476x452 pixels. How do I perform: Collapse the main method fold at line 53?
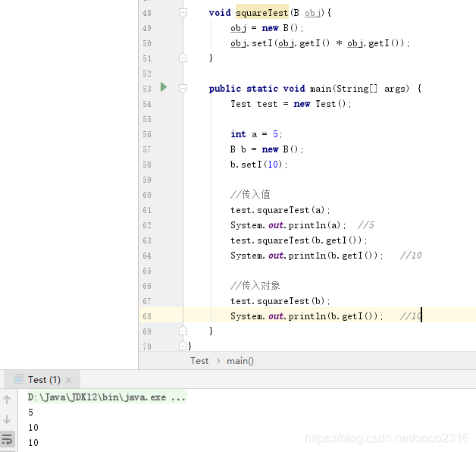tap(183, 89)
